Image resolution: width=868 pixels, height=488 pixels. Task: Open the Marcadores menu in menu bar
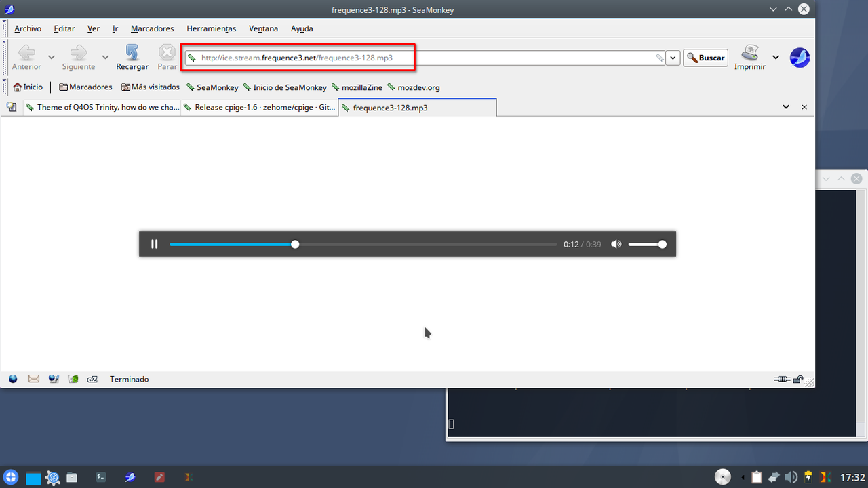point(152,28)
